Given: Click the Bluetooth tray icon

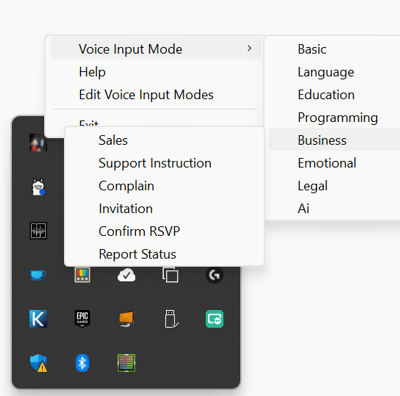Looking at the screenshot, I should click(x=82, y=363).
